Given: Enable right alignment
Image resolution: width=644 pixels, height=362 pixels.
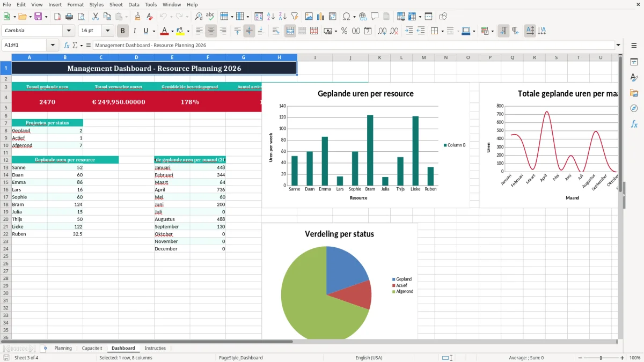Looking at the screenshot, I should click(223, 31).
